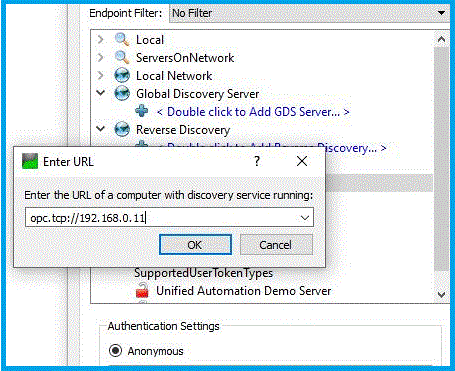The image size is (455, 371).
Task: Click the tree scrollbar up arrow
Action: (441, 39)
